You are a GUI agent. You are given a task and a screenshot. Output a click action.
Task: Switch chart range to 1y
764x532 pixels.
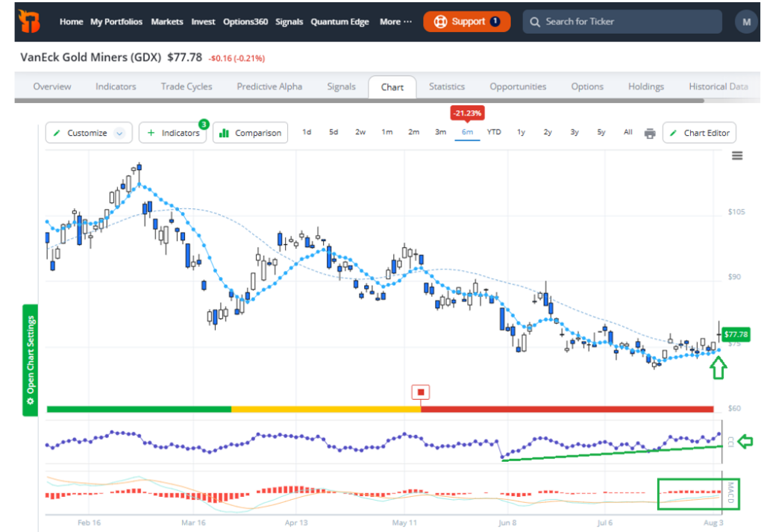point(521,132)
